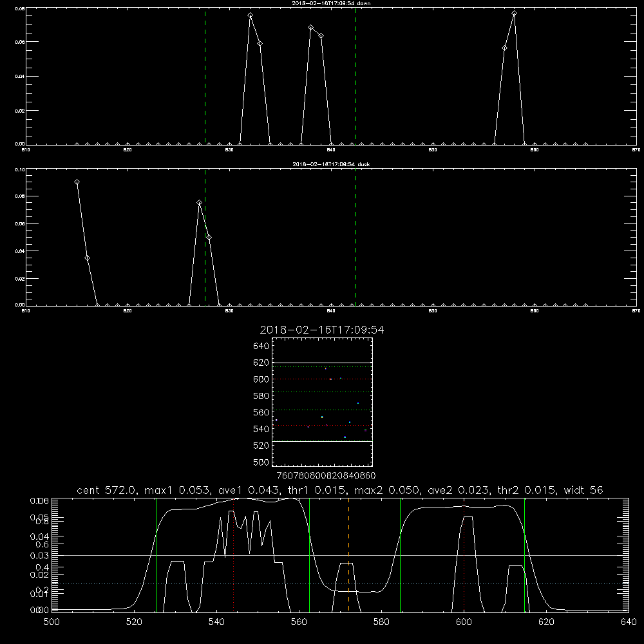Click the '520' y-axis label of scatter plot
644x644 pixels.
(x=261, y=446)
